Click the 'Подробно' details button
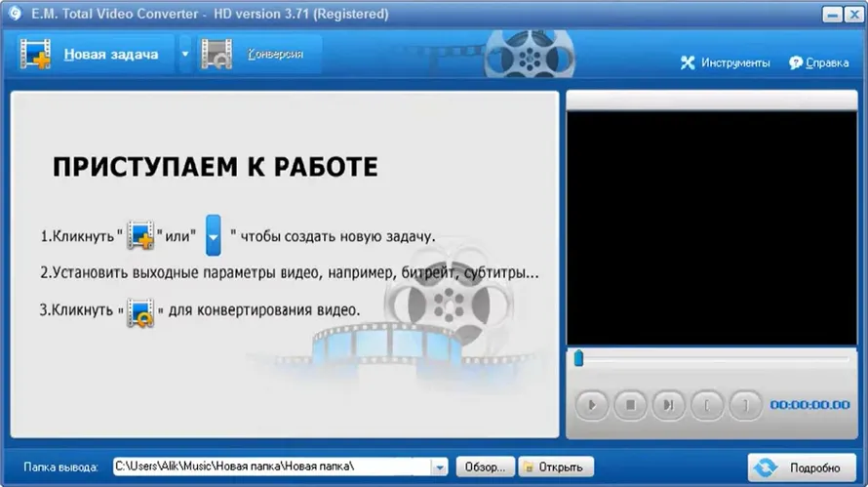The width and height of the screenshot is (868, 487). (802, 467)
